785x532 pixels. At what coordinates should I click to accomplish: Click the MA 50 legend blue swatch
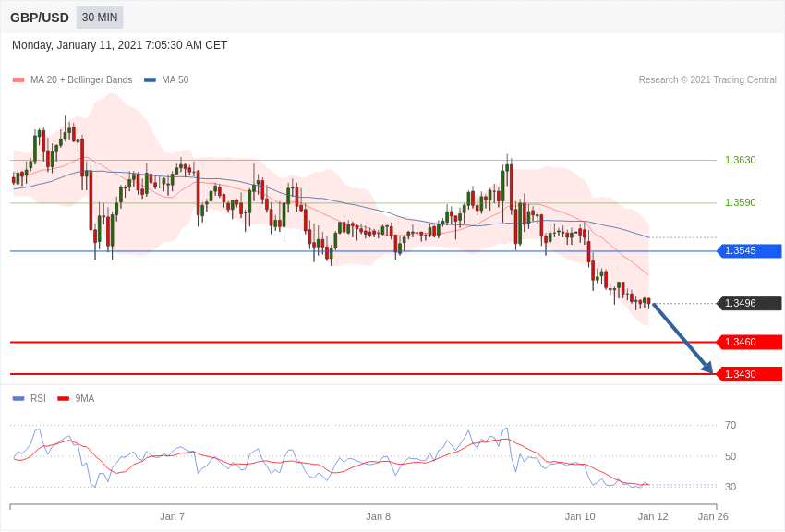pyautogui.click(x=151, y=80)
